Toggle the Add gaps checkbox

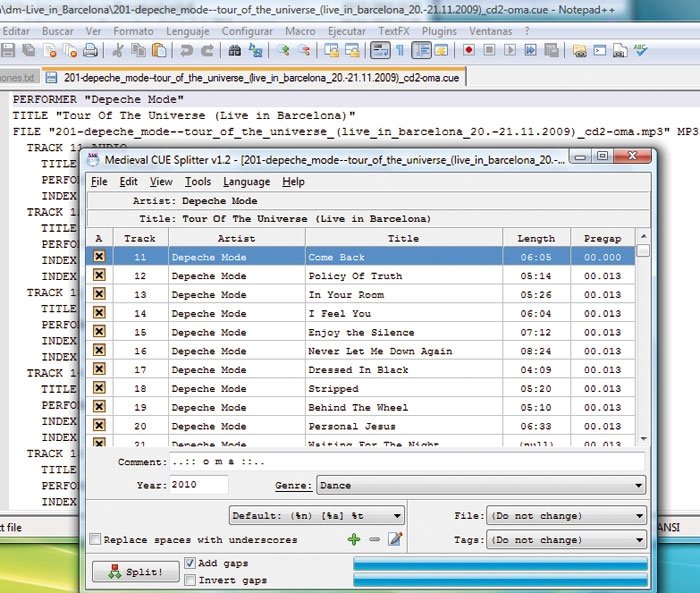tap(190, 563)
